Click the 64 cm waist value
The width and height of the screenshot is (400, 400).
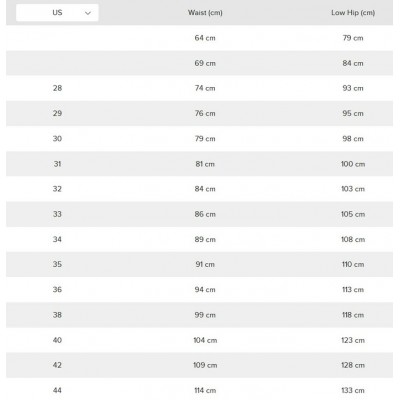pos(205,38)
